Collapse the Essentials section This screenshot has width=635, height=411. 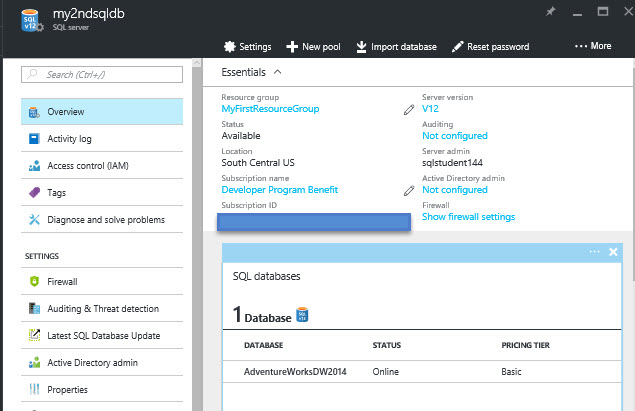[277, 72]
